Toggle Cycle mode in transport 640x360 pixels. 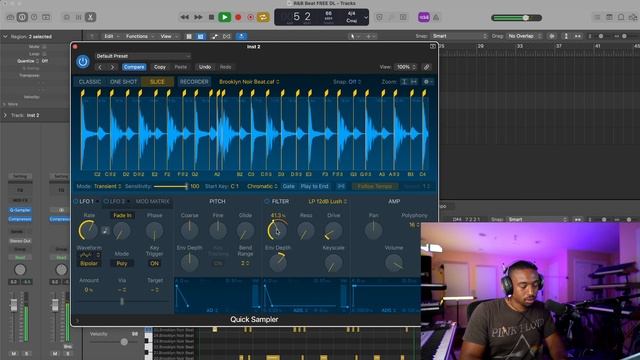click(x=263, y=17)
